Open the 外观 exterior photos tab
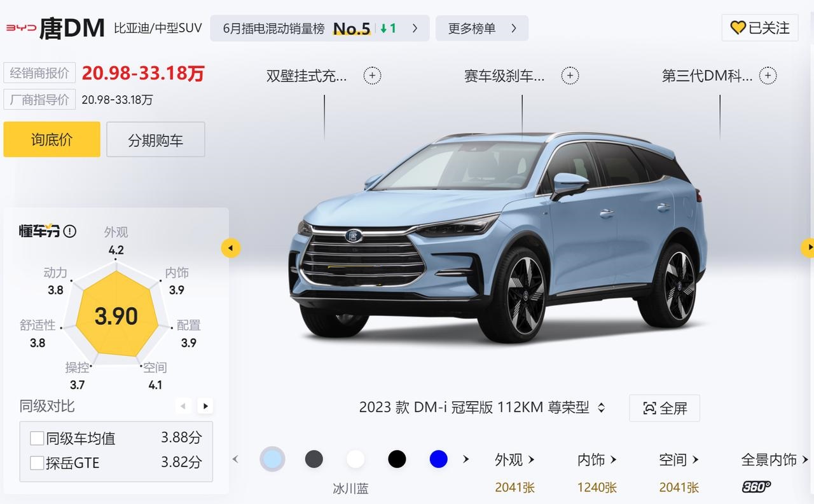 (x=515, y=460)
